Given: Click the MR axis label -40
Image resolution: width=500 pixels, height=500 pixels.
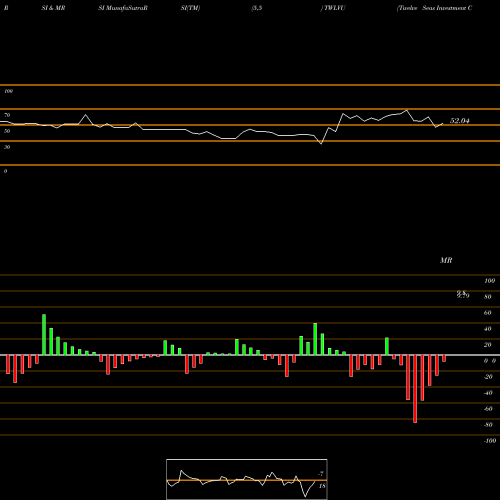Looking at the screenshot, I should click(x=488, y=393).
